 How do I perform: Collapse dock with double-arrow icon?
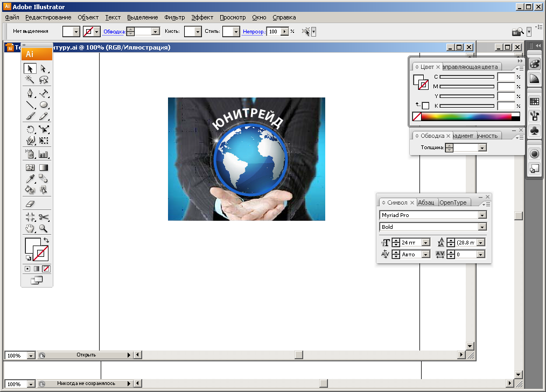click(538, 46)
